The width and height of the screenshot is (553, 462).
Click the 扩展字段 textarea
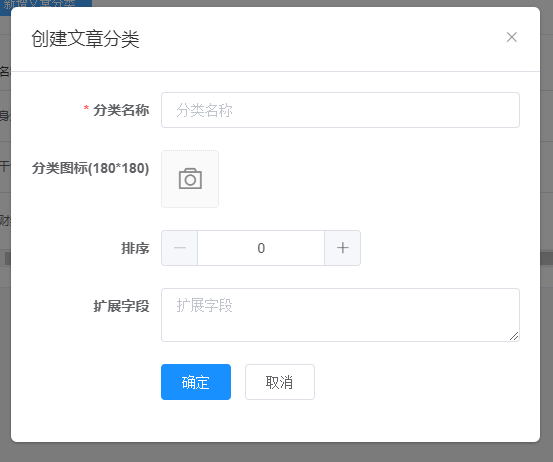click(340, 315)
